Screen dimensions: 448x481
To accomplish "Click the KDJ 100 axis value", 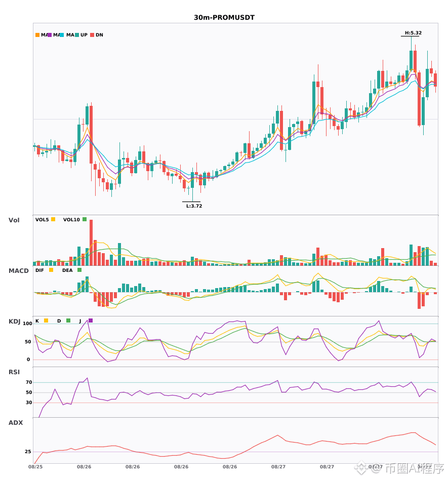I will 28,324.
